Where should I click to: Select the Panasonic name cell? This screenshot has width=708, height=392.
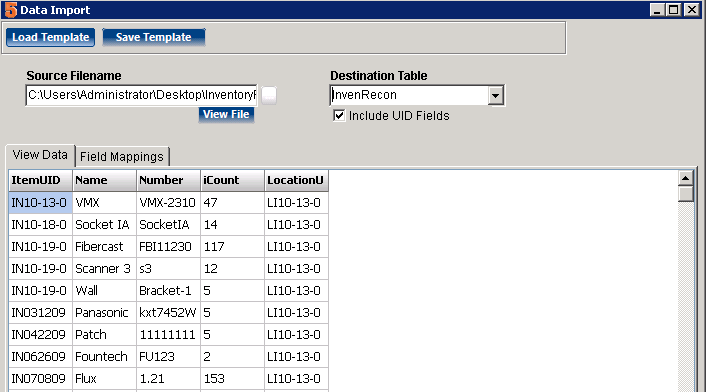tap(104, 313)
